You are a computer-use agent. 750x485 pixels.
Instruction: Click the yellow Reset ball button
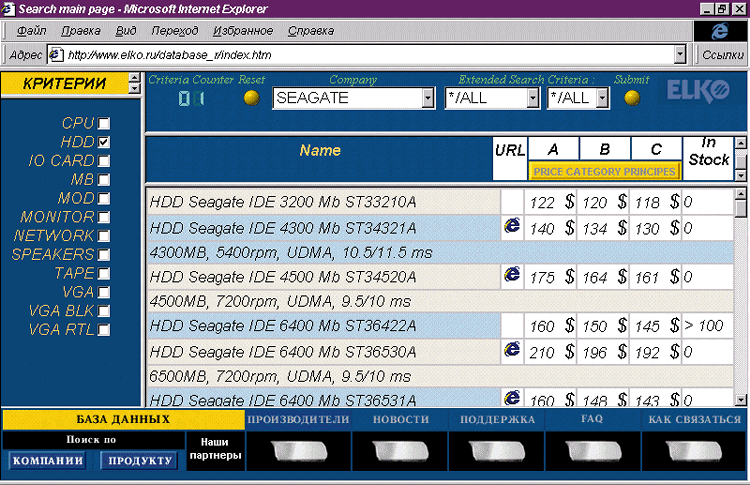click(252, 98)
